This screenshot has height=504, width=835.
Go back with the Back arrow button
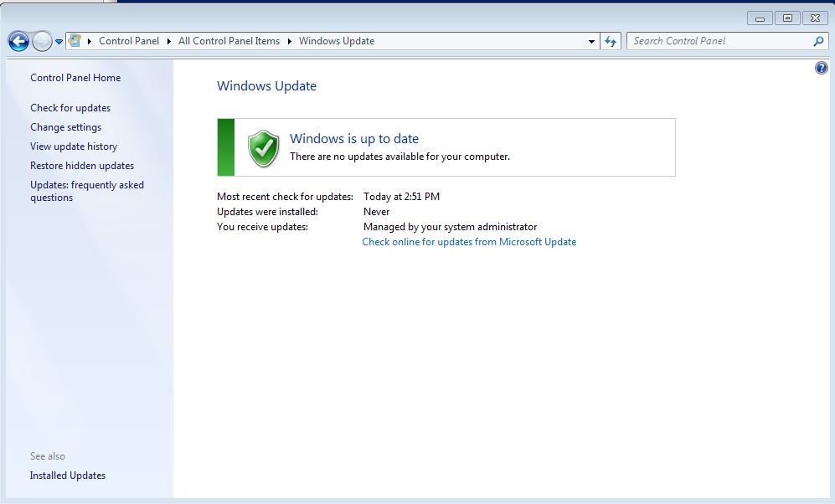point(18,41)
